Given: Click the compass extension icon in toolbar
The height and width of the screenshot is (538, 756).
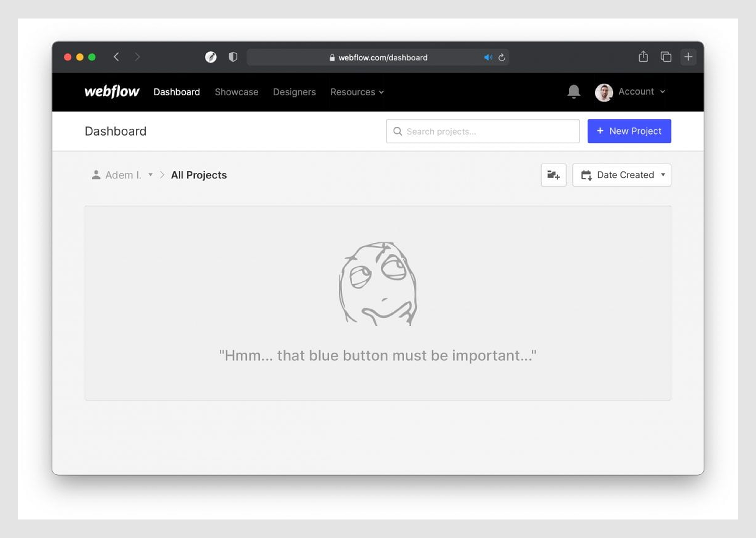Looking at the screenshot, I should coord(211,57).
